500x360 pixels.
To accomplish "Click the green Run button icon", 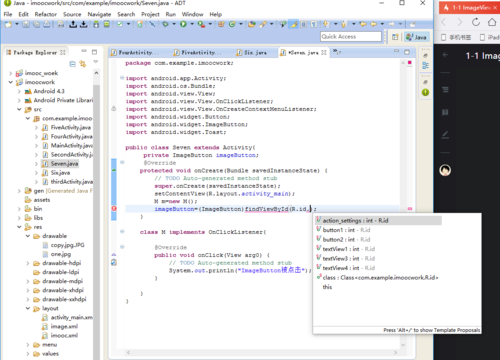I will tap(183, 24).
